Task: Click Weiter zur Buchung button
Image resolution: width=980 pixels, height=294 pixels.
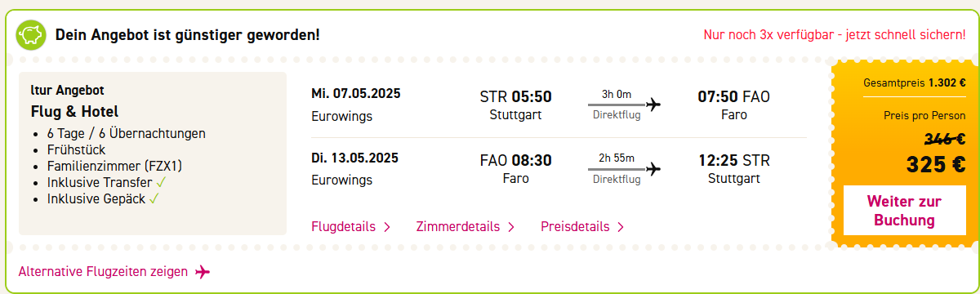Action: (x=904, y=211)
